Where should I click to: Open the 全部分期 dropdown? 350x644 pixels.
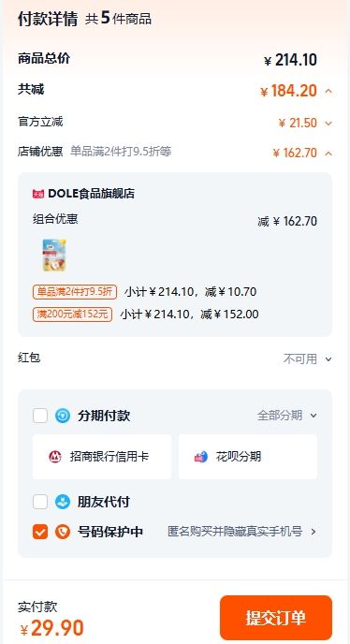click(287, 416)
